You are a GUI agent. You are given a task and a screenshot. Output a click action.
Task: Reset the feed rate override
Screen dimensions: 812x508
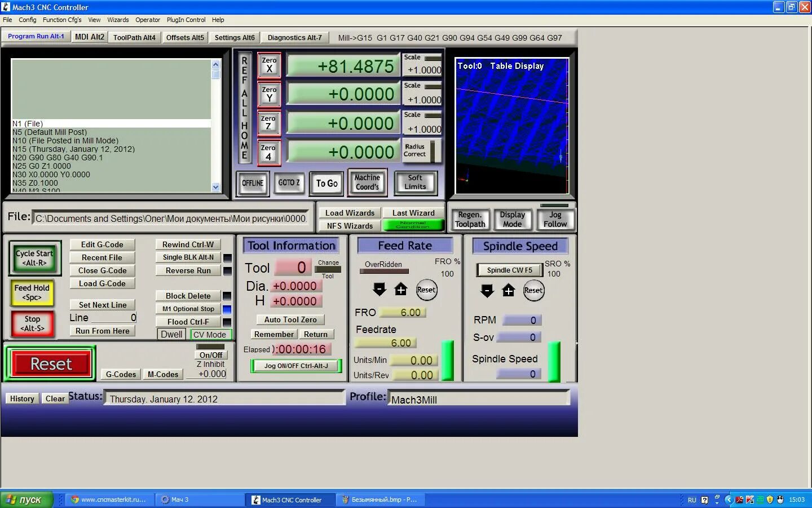point(426,290)
